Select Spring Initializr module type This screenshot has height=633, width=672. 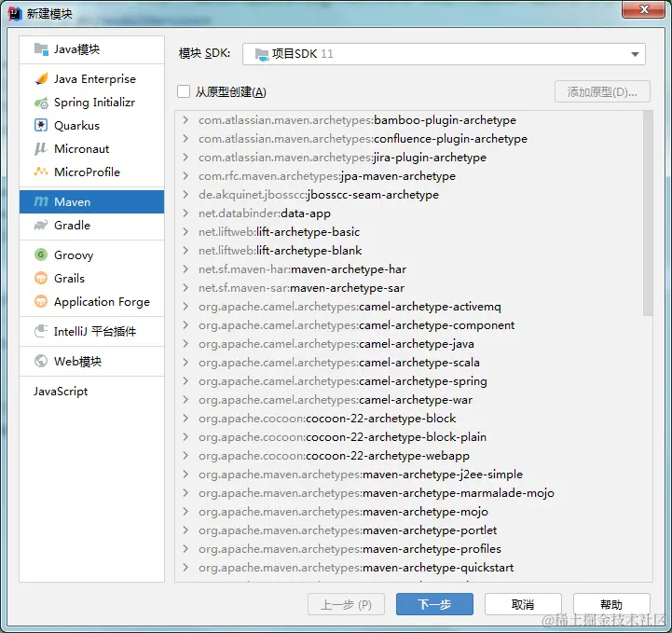[x=91, y=103]
